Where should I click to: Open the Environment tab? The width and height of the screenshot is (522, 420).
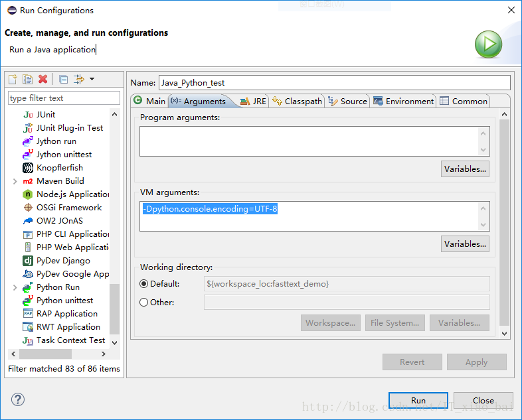coord(403,101)
